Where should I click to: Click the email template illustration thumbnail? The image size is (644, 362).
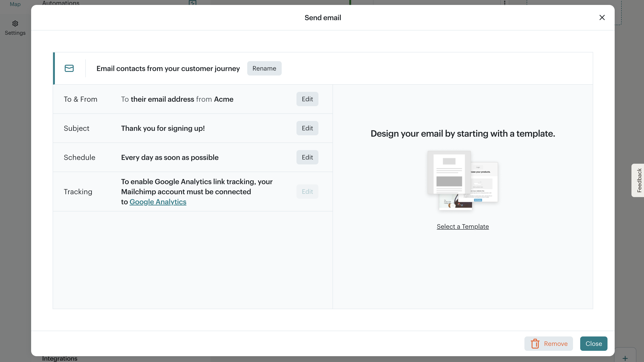(462, 180)
